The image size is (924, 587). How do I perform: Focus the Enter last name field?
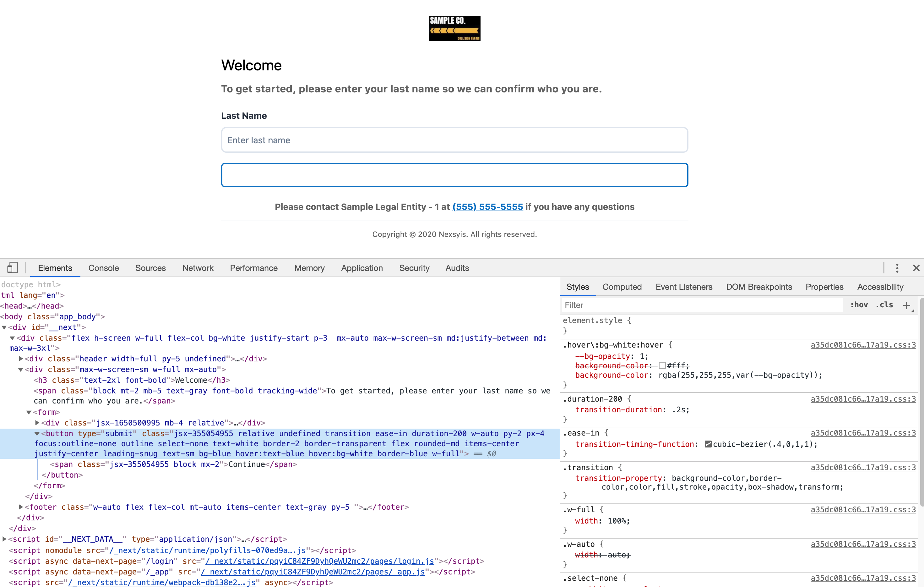[x=454, y=140]
